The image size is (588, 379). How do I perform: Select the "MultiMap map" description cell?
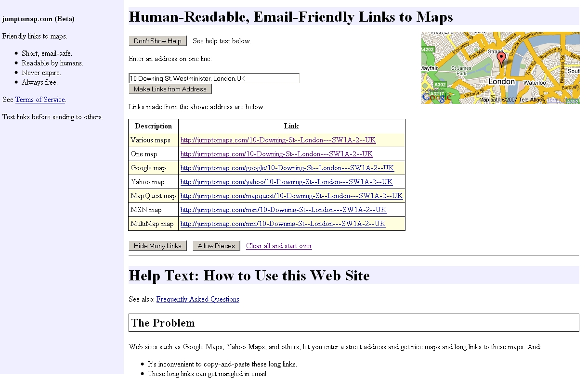153,224
